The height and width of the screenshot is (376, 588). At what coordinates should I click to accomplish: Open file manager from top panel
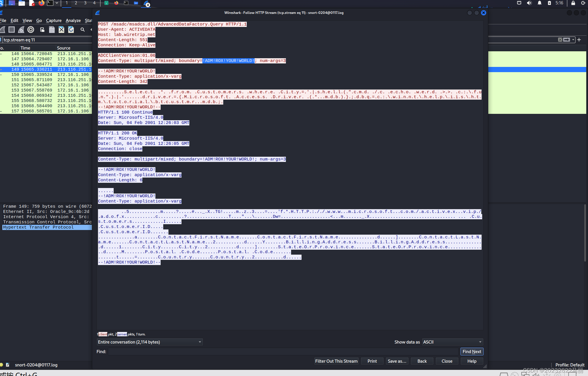tap(22, 3)
